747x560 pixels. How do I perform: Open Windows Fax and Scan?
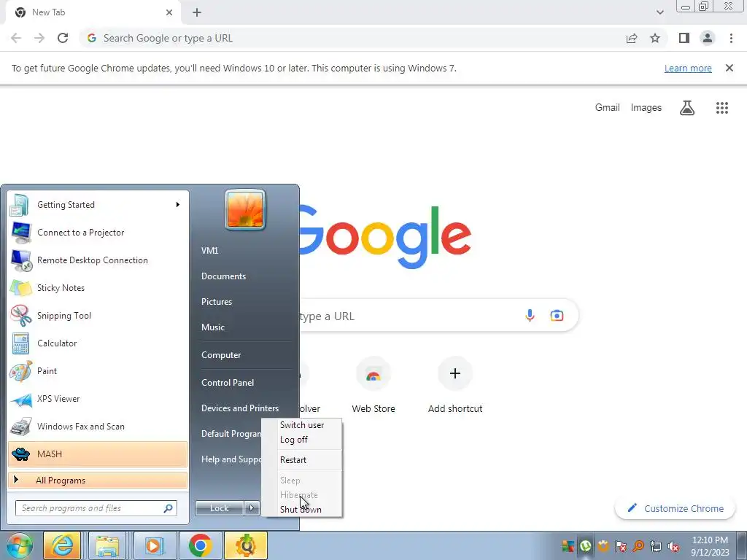[98, 426]
